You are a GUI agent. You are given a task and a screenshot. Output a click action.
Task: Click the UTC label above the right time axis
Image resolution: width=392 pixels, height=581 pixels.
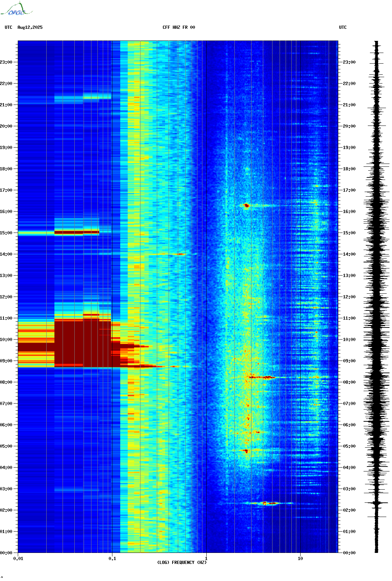[x=343, y=27]
